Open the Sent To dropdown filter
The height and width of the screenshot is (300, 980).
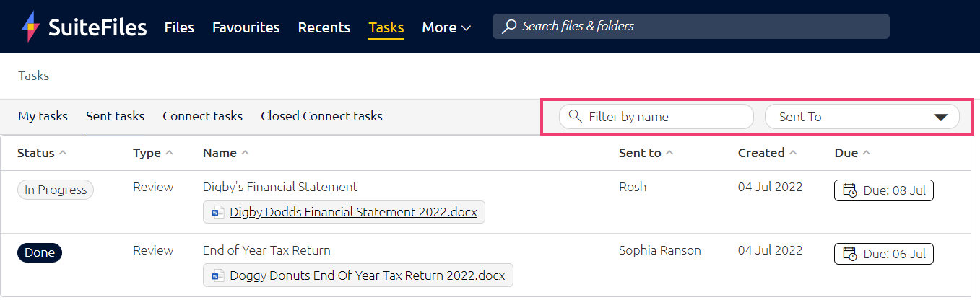pos(862,117)
